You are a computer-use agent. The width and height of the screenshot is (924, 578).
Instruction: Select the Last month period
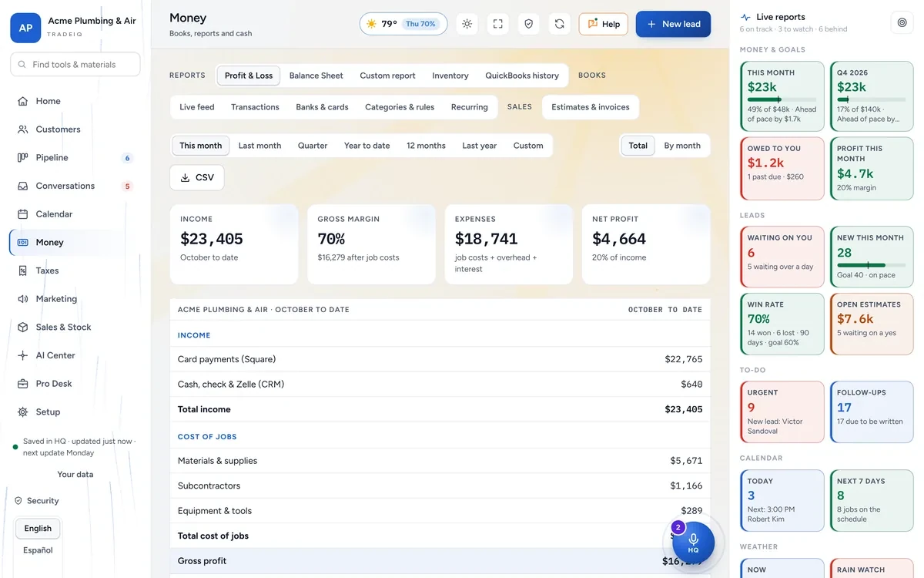click(259, 146)
